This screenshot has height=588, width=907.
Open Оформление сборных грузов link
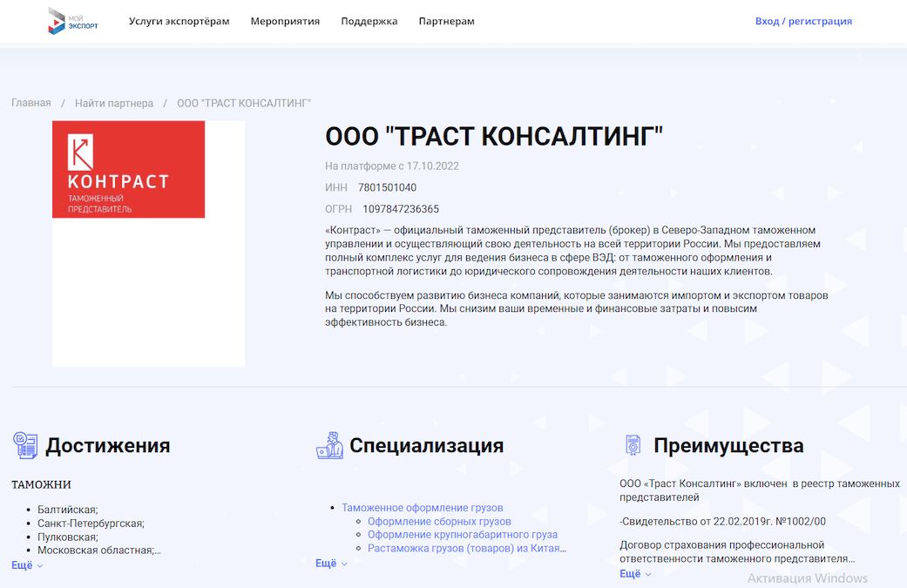440,522
